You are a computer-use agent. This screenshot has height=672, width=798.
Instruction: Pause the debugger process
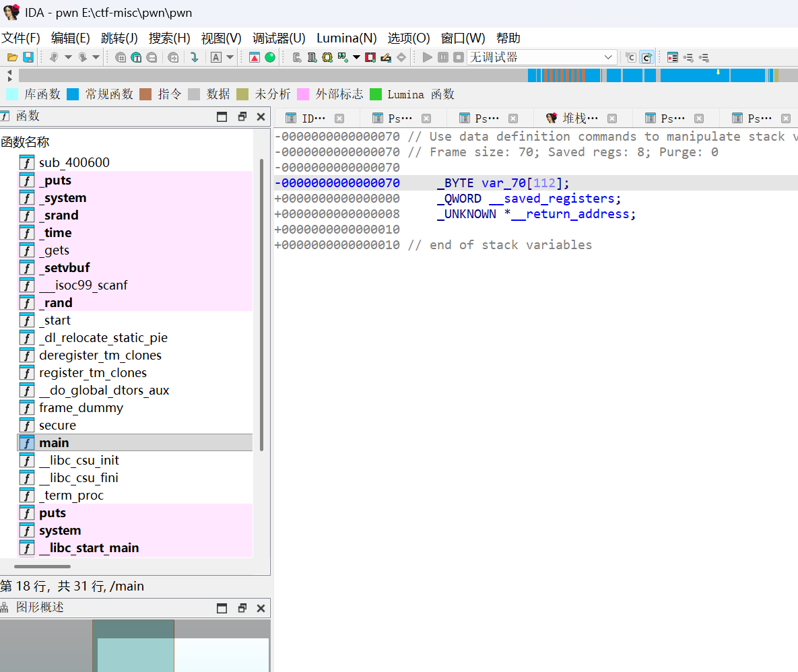point(443,57)
